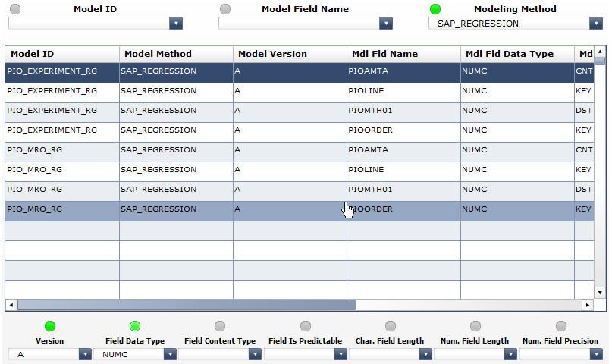Open the Model ID dropdown

(176, 24)
